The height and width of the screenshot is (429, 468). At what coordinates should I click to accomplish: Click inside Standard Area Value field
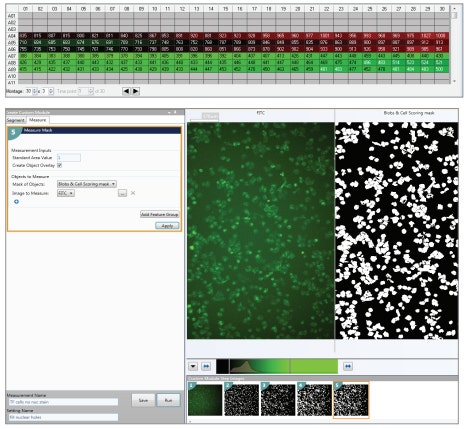tap(69, 157)
